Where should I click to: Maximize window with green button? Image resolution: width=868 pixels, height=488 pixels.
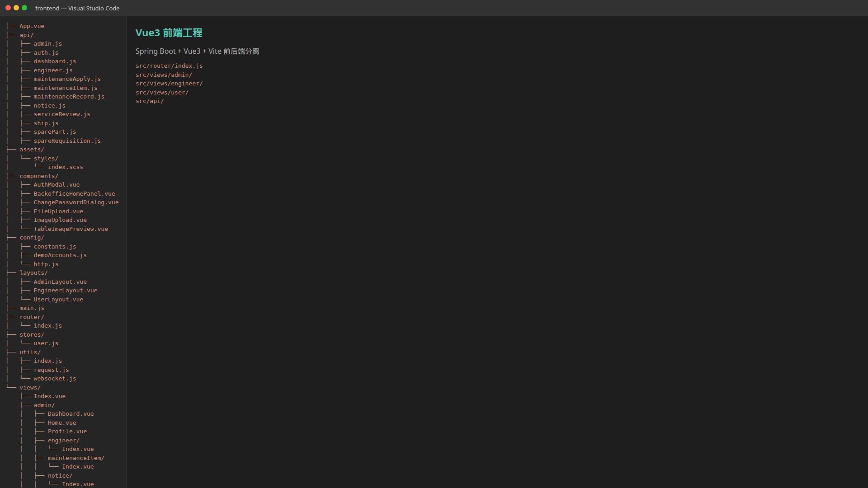24,8
